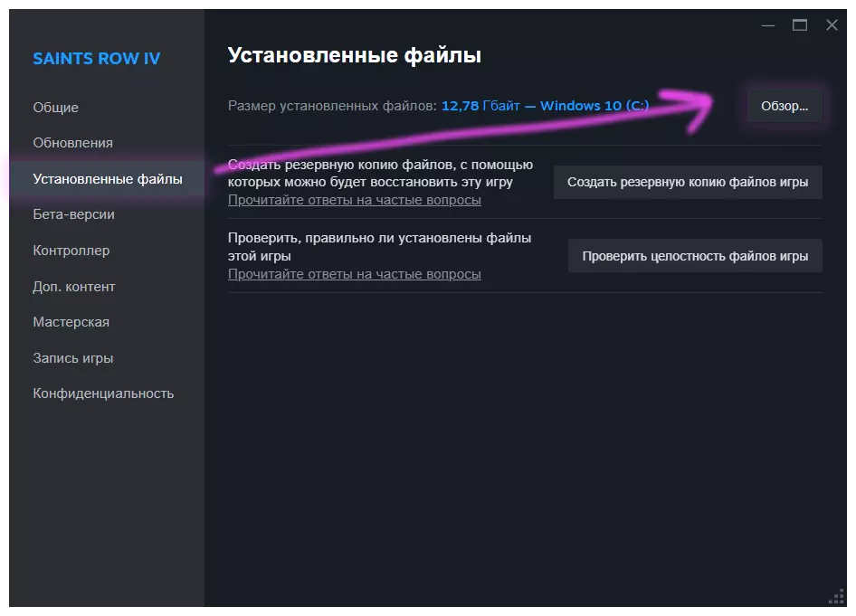Go to the Обновления section

tap(72, 143)
